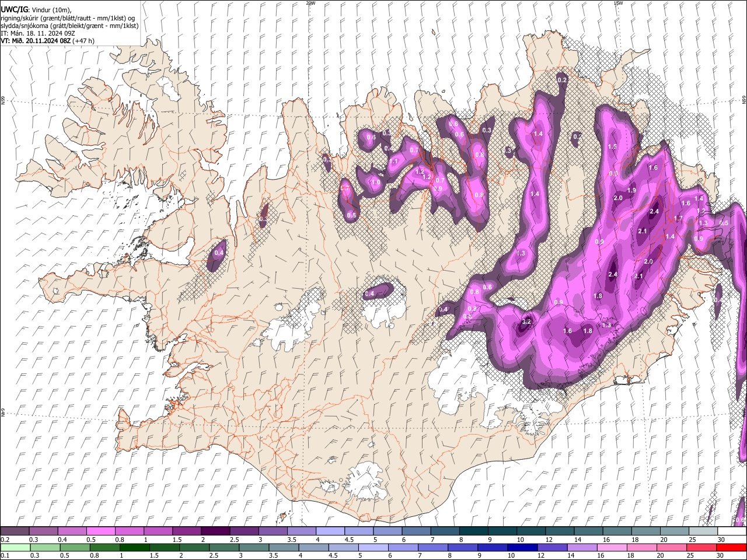Click the '1.0' precipitation value on the map

(376, 183)
